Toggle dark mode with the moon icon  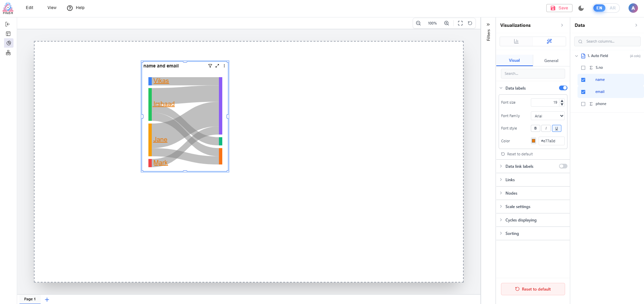click(x=581, y=8)
